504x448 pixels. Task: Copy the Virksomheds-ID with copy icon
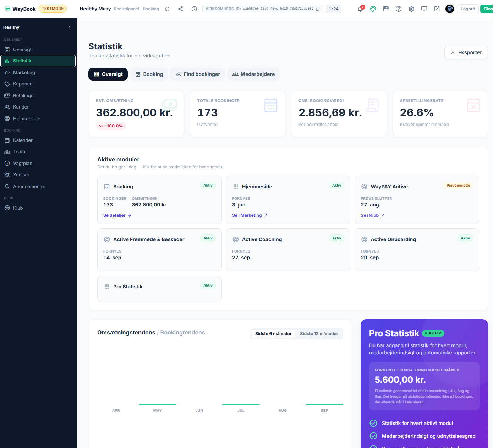318,9
